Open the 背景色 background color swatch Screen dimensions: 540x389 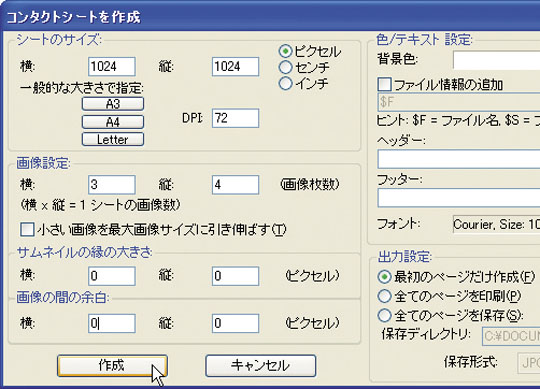tap(496, 60)
